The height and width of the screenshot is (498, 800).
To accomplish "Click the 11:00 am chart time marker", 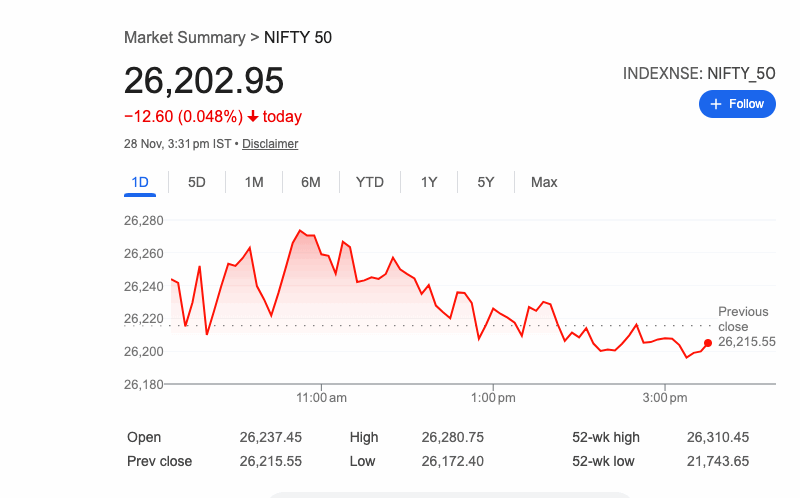I will click(x=322, y=398).
